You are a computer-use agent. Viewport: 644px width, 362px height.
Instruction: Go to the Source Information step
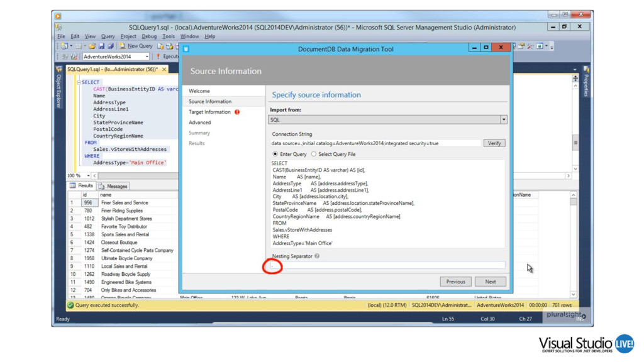[x=210, y=101]
